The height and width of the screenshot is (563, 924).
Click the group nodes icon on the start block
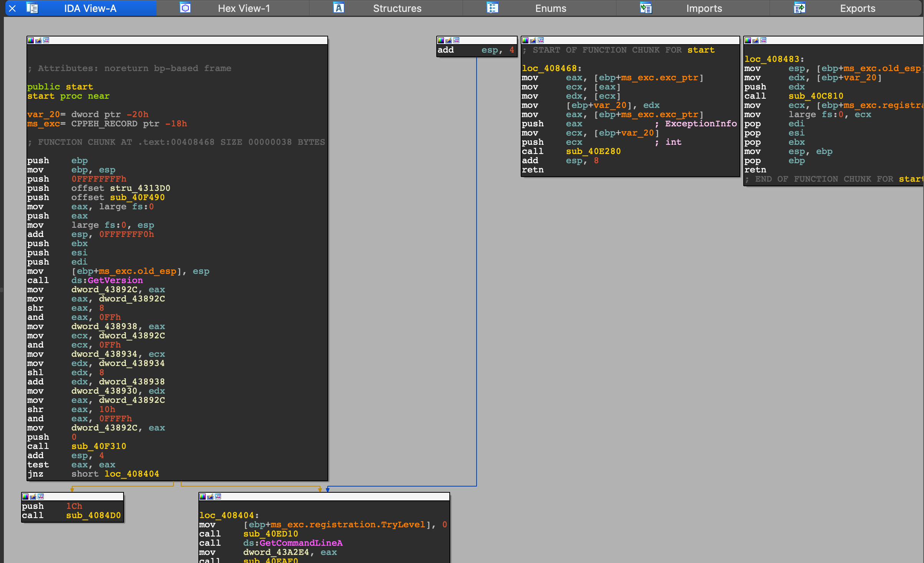tap(46, 40)
